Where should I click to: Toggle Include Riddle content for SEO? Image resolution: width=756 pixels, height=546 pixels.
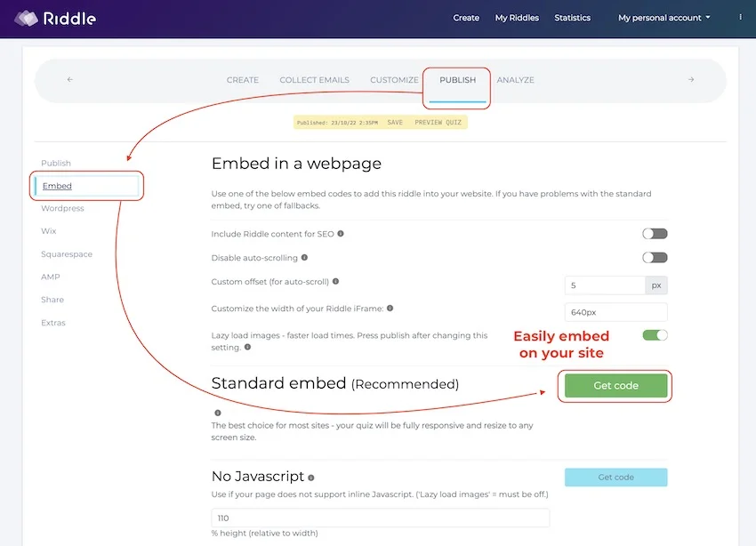[655, 234]
